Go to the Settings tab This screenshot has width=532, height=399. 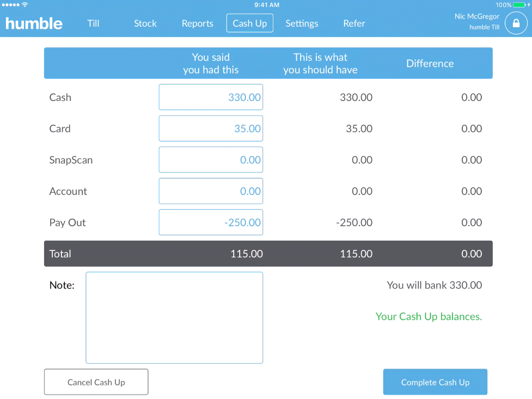point(302,23)
